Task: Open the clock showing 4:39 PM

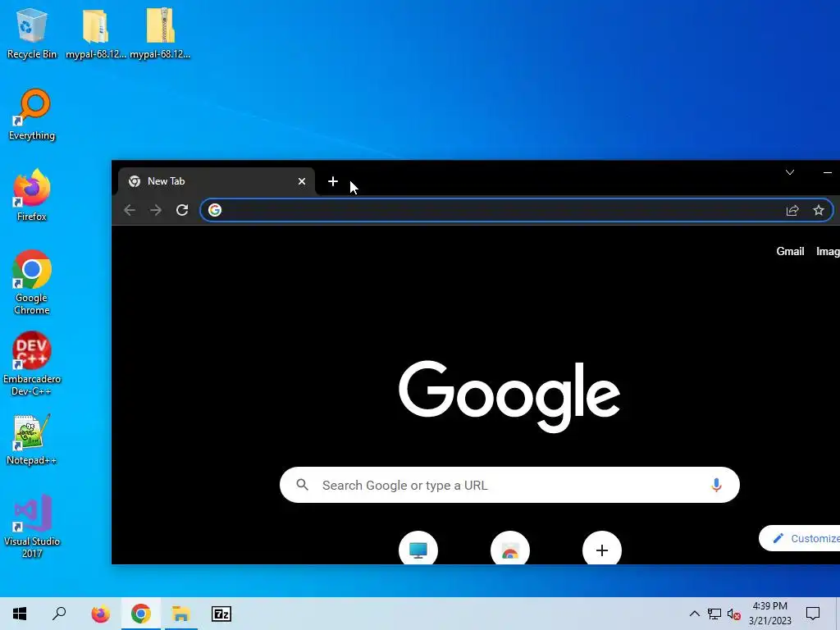Action: [x=769, y=614]
